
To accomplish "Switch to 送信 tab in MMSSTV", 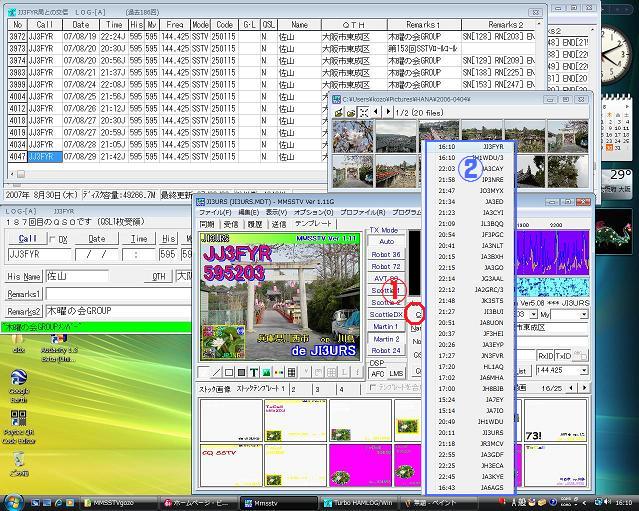I will tap(279, 224).
